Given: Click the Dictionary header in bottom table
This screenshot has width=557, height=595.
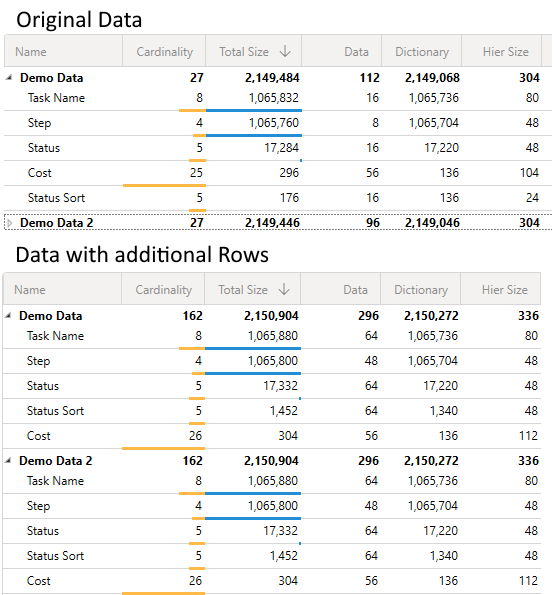Looking at the screenshot, I should coord(420,290).
